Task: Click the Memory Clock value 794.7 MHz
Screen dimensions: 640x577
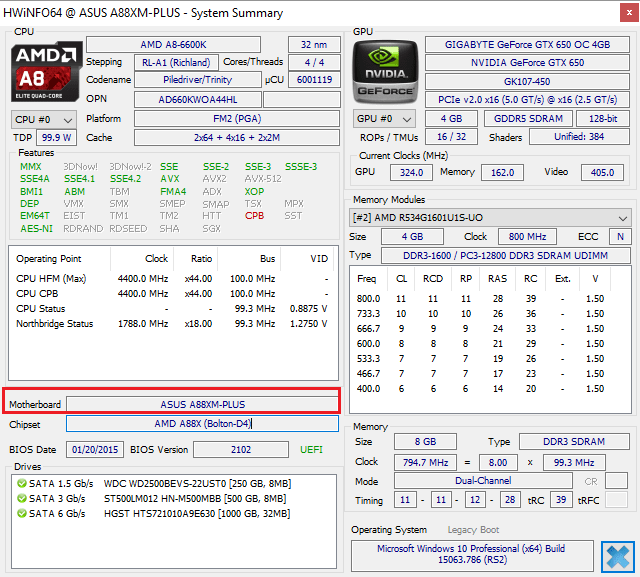Action: click(425, 462)
